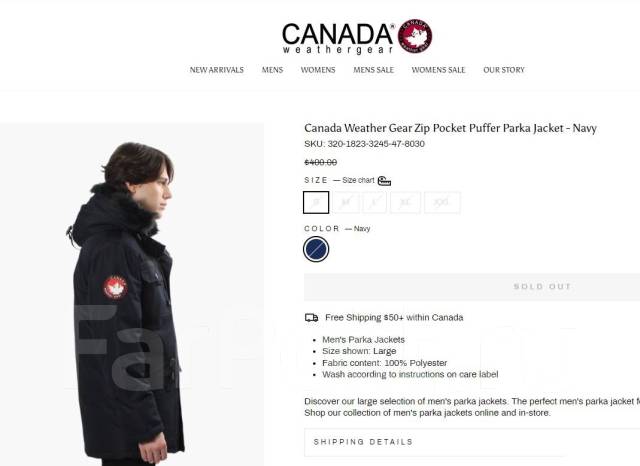Go to Mens Sale page
The width and height of the screenshot is (640, 466).
tap(373, 70)
